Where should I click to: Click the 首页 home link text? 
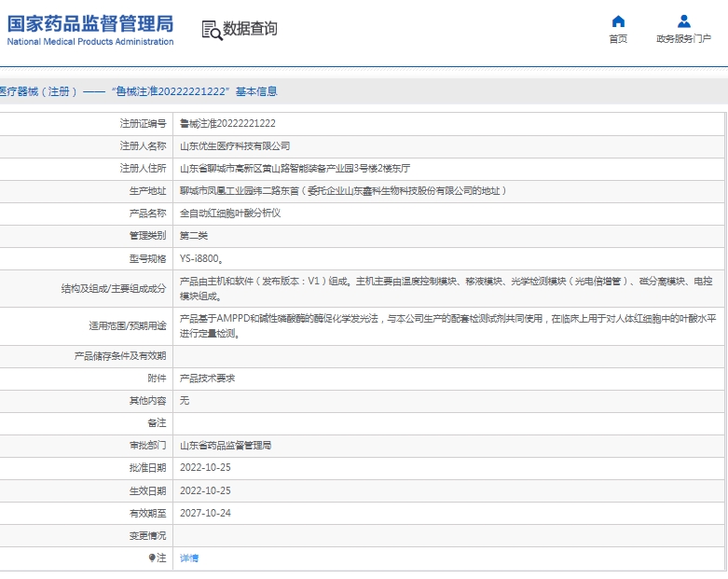pos(618,39)
